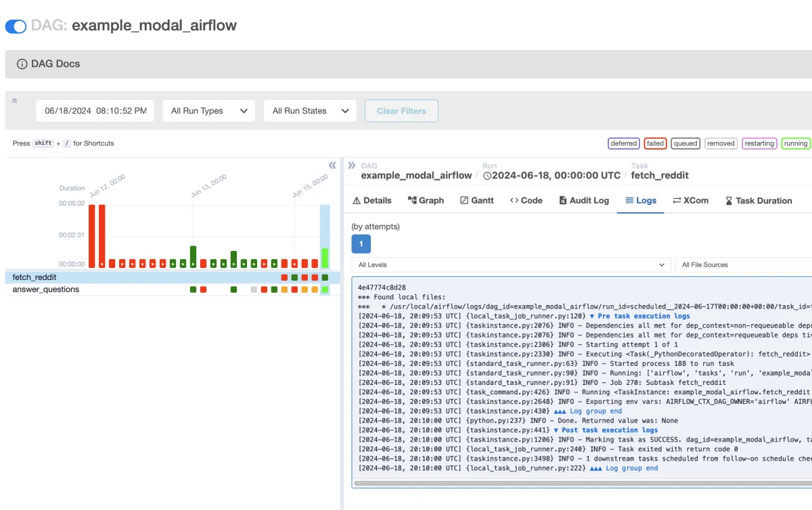
Task: Click the removed status legend badge
Action: point(721,143)
